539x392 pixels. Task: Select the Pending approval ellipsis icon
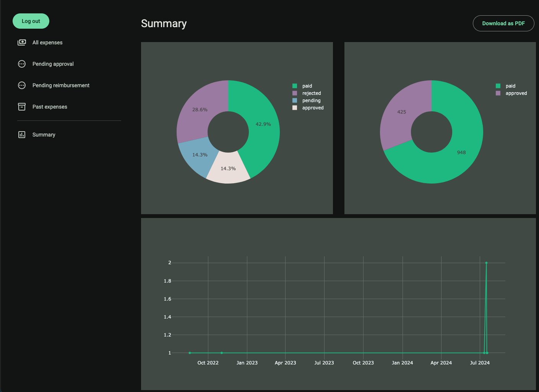click(x=21, y=63)
